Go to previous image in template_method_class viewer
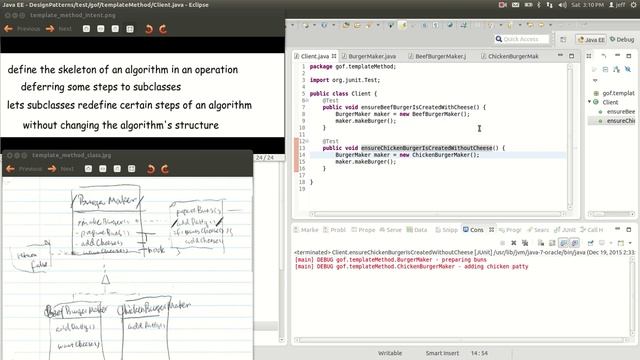This screenshot has width=640, height=360. (24, 169)
